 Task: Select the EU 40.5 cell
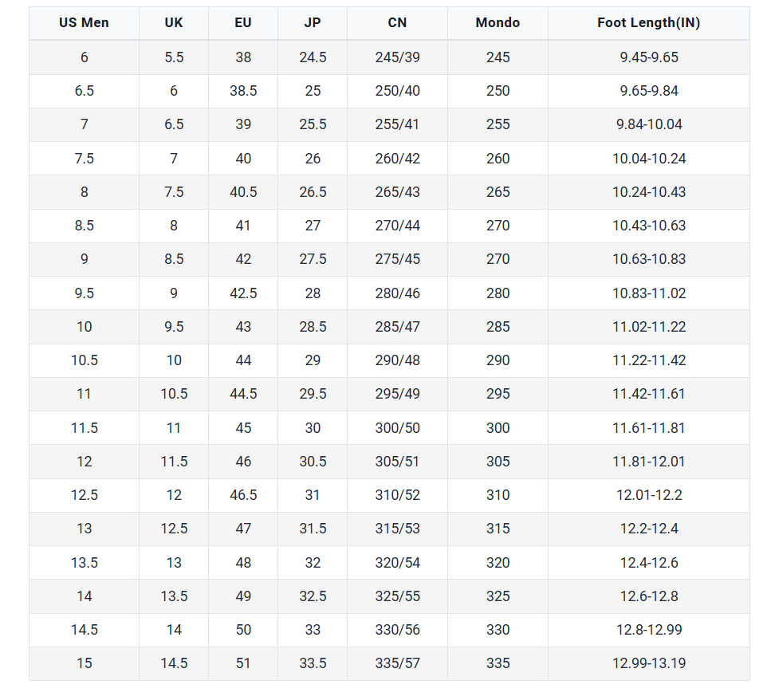[x=243, y=192]
